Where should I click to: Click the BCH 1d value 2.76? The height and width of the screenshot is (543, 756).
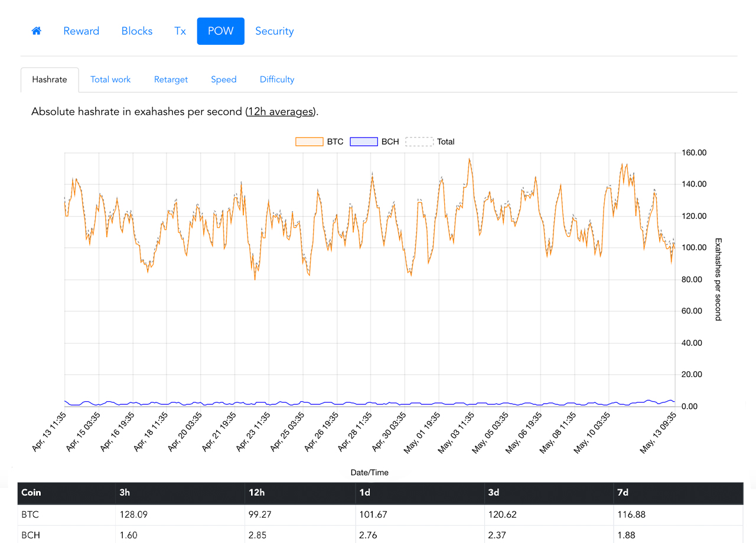pyautogui.click(x=369, y=536)
